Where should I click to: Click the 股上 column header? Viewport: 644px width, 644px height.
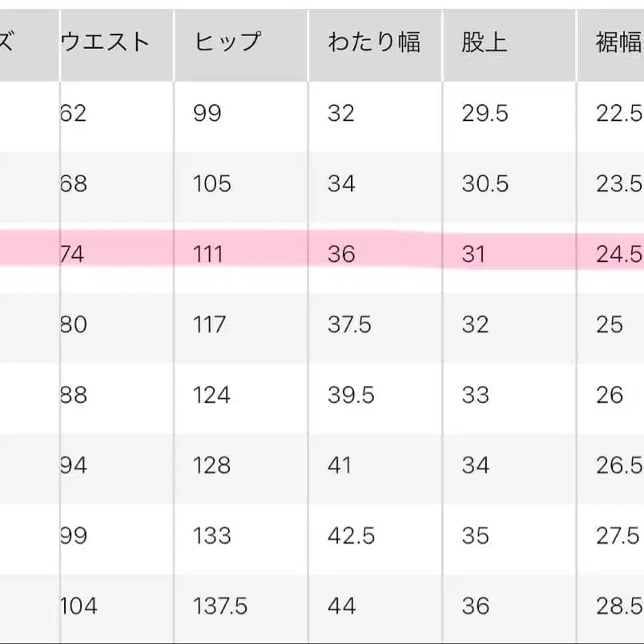tap(485, 42)
